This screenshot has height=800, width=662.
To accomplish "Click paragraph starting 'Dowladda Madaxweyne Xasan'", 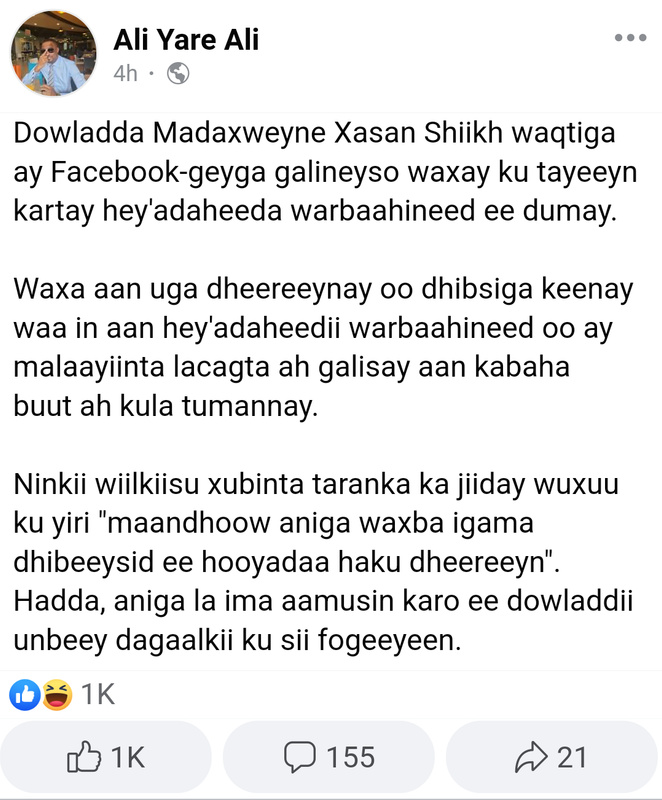I will click(x=325, y=172).
